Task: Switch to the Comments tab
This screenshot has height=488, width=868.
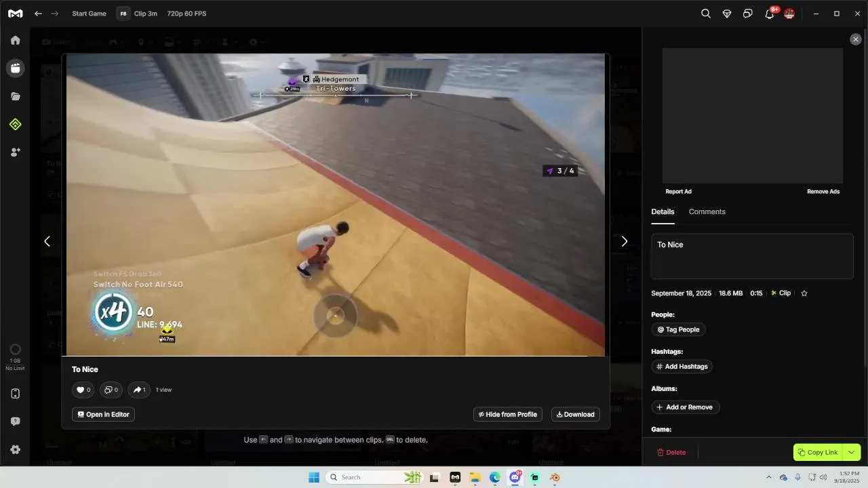Action: (707, 211)
